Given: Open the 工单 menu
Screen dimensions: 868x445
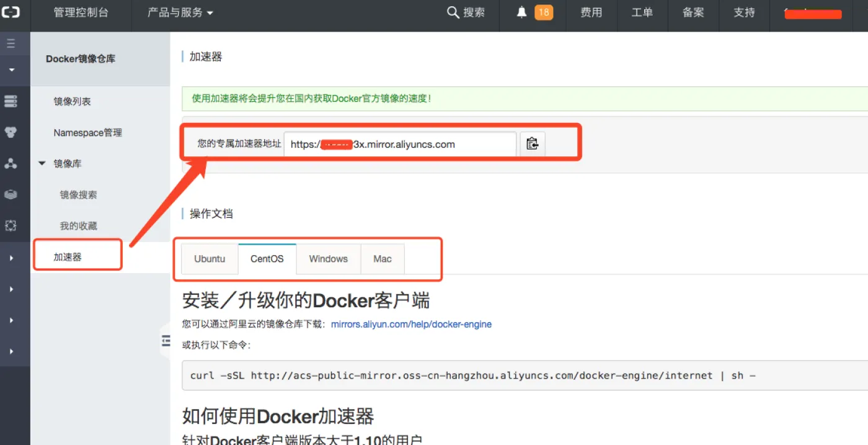Looking at the screenshot, I should [642, 12].
